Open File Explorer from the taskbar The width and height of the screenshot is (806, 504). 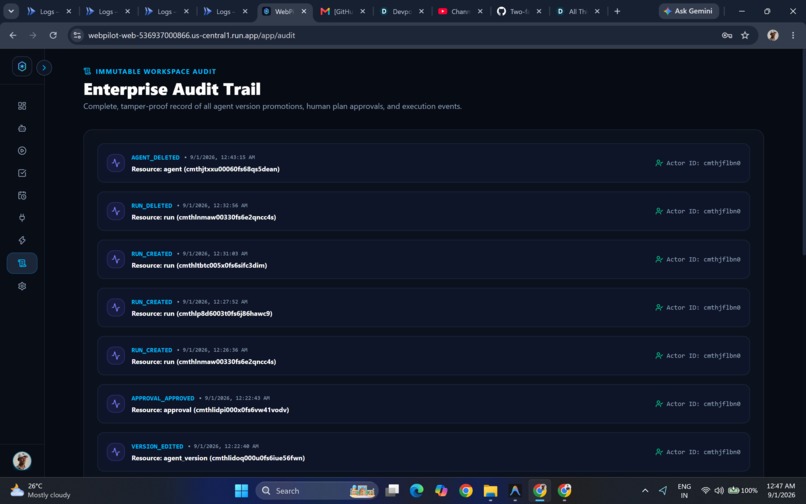(490, 491)
